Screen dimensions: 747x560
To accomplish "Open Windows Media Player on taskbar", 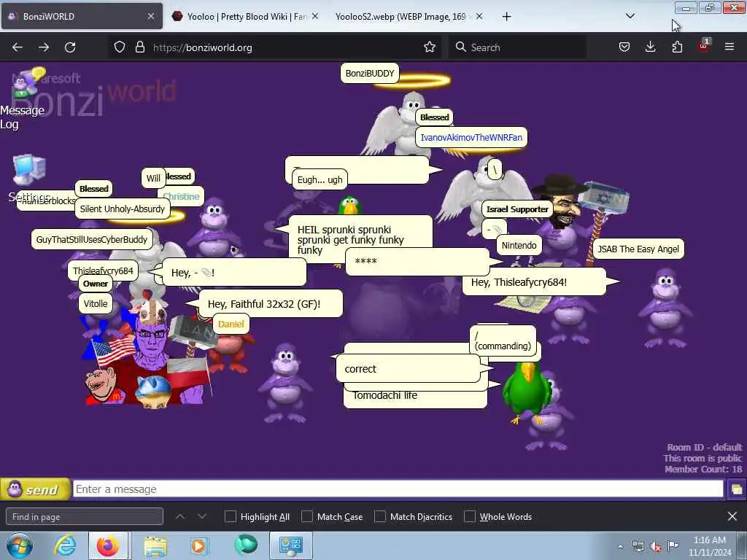I will click(x=198, y=545).
